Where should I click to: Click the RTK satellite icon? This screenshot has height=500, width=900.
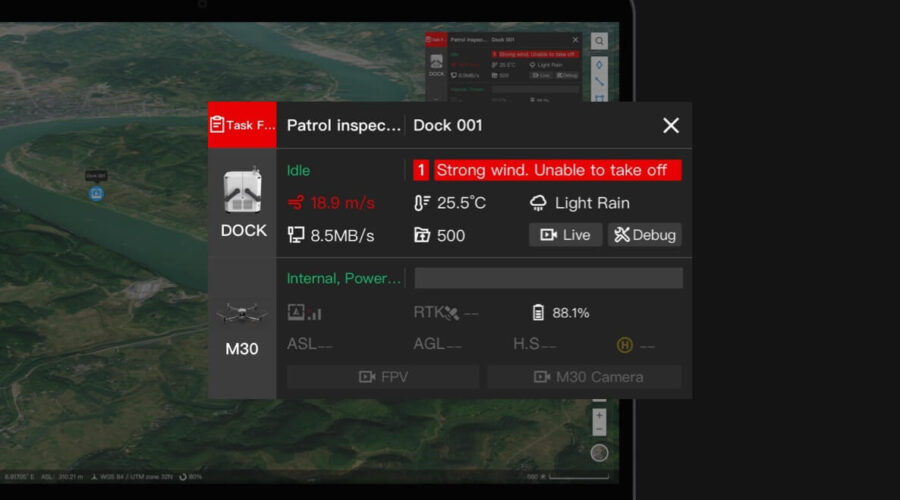point(451,313)
